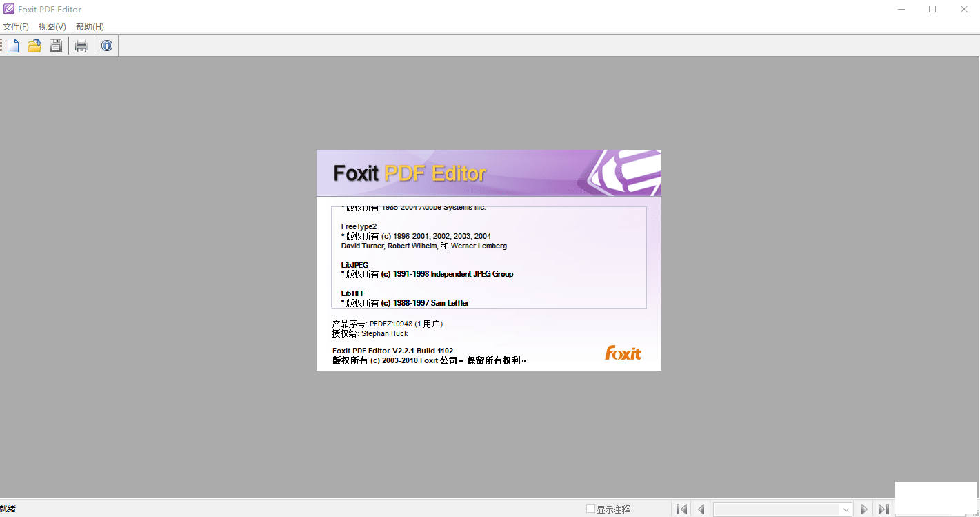Open About info via the blue info icon
The height and width of the screenshot is (517, 980).
pyautogui.click(x=107, y=46)
